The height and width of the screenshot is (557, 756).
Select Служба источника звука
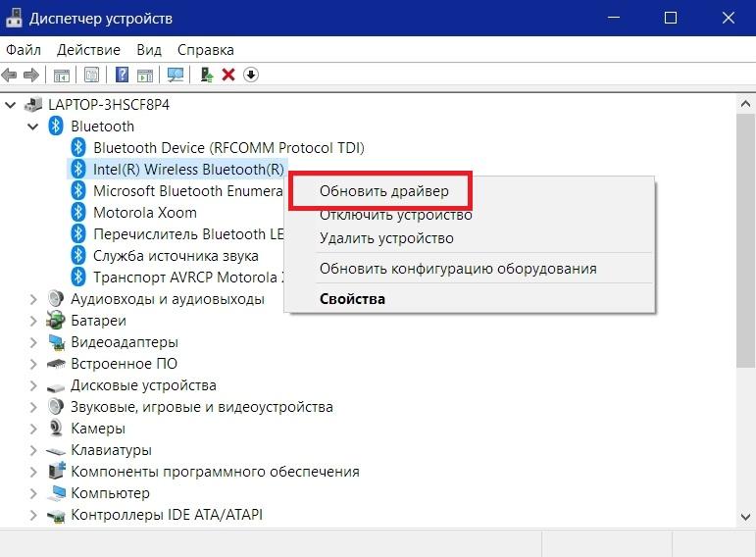(x=176, y=256)
